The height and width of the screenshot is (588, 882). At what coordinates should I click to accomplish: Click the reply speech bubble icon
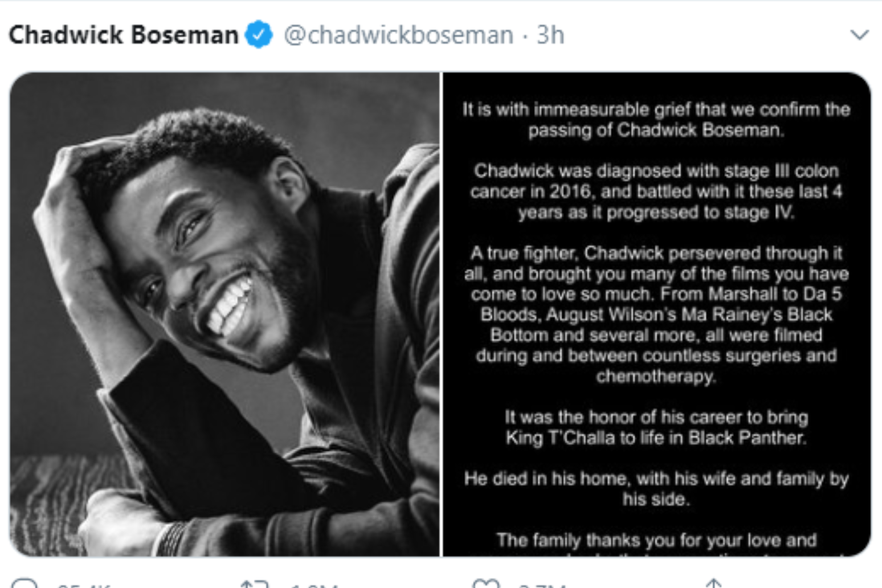24,583
